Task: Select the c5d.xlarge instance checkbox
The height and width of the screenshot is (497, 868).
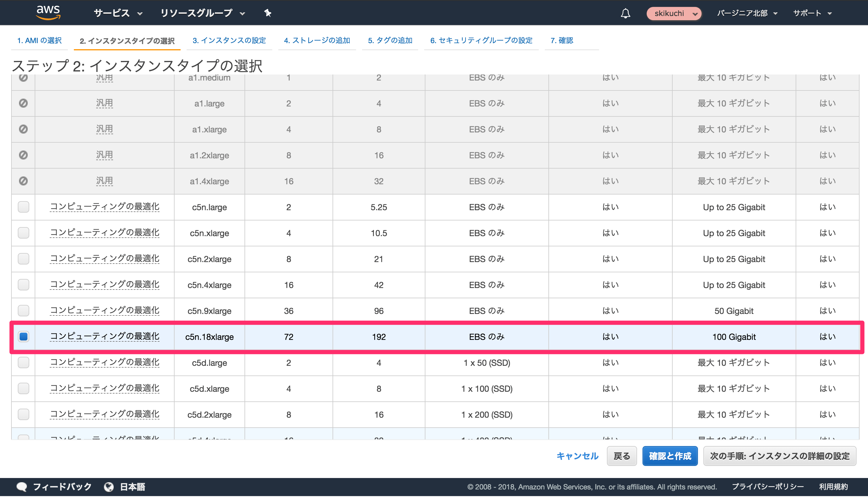Action: point(24,388)
